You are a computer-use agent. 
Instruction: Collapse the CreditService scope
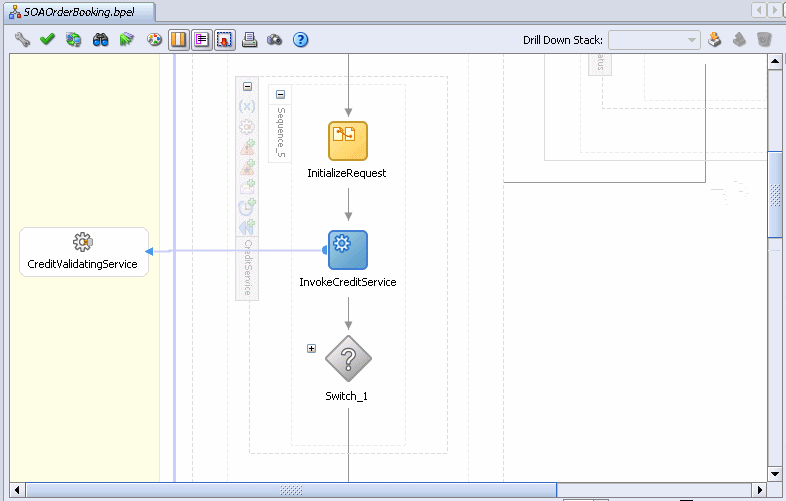coord(248,86)
